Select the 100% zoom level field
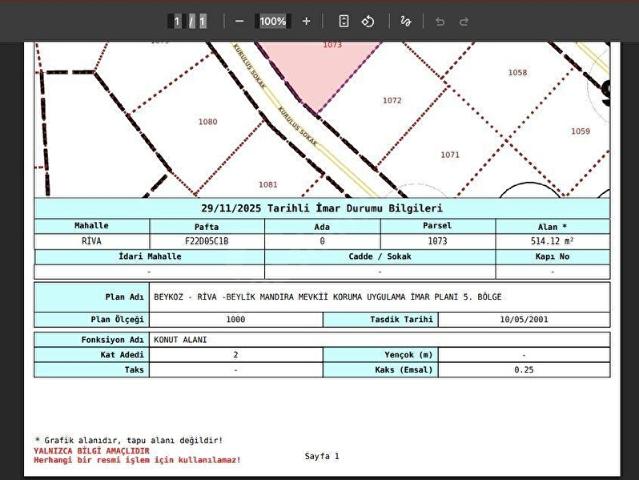The height and width of the screenshot is (480, 639). click(272, 21)
